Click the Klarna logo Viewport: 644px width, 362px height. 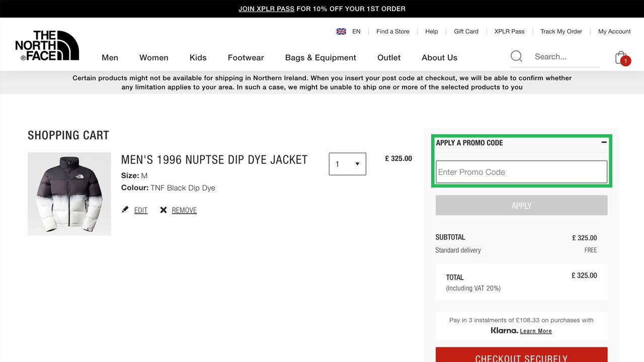pyautogui.click(x=504, y=330)
